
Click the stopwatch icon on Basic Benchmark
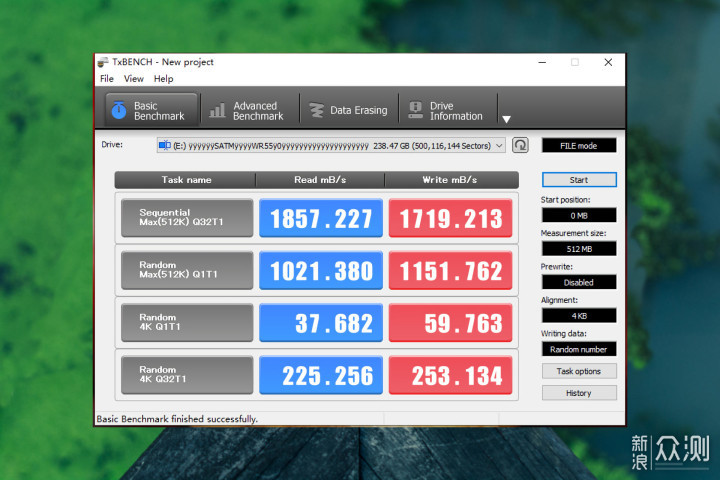[x=119, y=110]
